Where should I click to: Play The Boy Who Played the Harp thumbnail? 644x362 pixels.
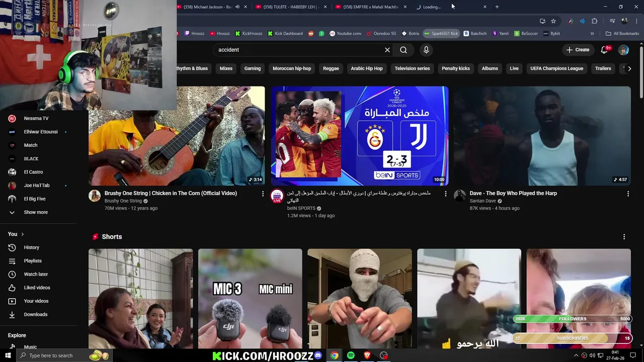(x=542, y=136)
